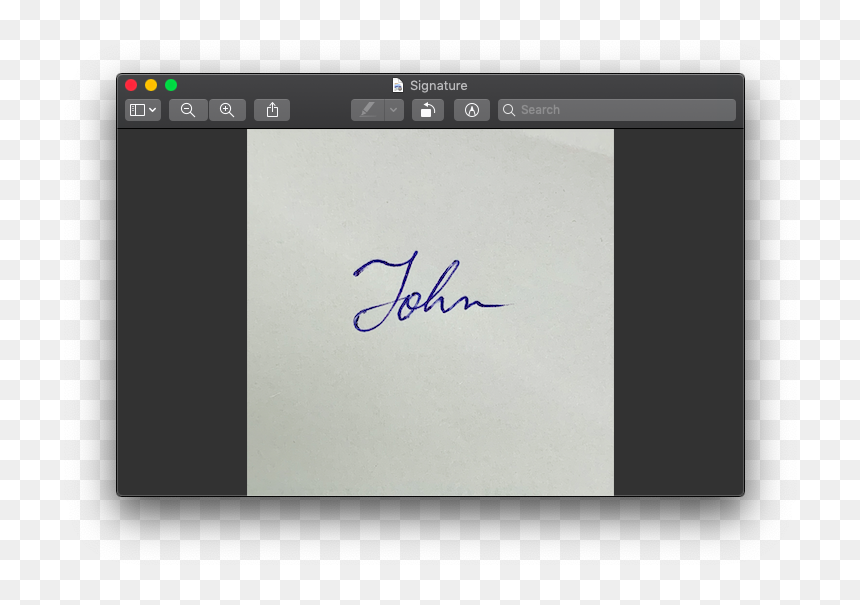Screen dimensions: 860x605
Task: Click the search magnifier icon
Action: pos(509,110)
